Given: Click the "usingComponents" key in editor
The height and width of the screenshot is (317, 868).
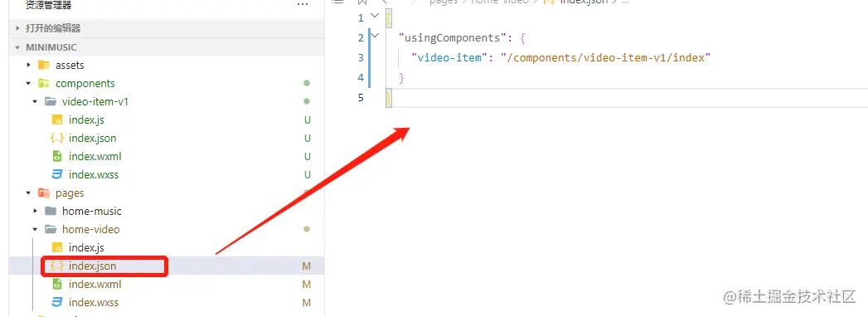Looking at the screenshot, I should click(x=453, y=38).
